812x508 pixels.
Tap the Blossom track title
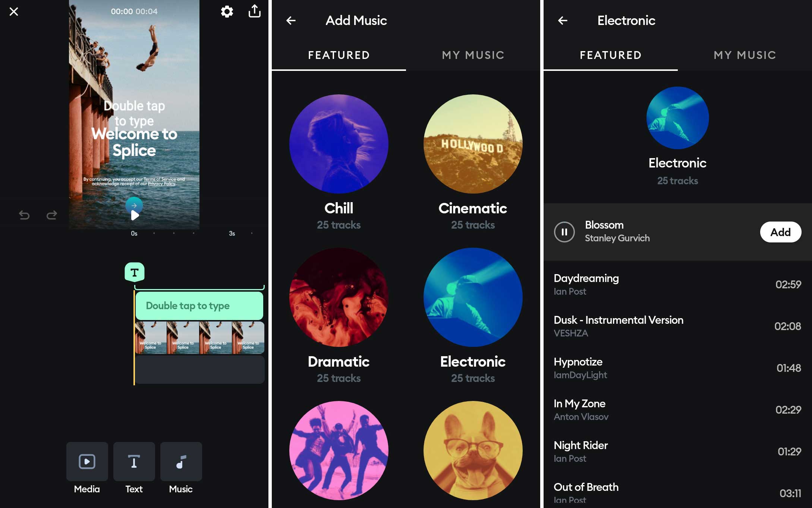(604, 225)
